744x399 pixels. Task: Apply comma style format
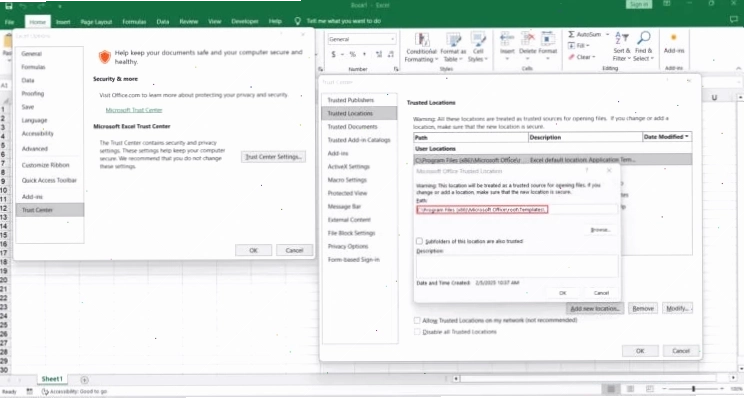364,54
